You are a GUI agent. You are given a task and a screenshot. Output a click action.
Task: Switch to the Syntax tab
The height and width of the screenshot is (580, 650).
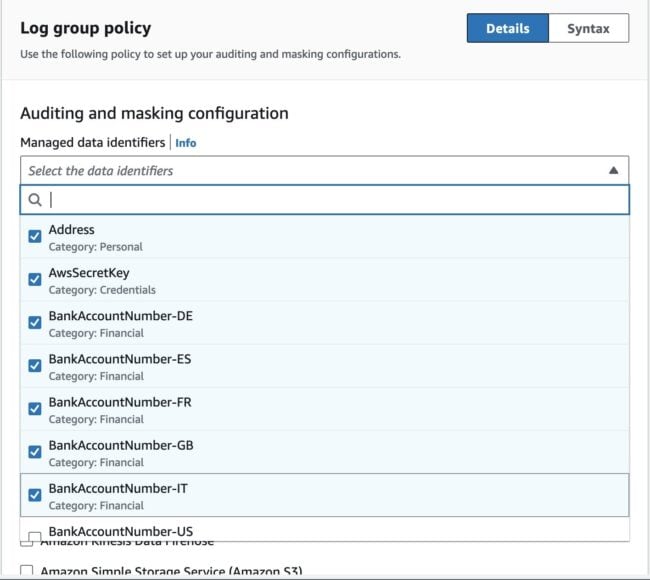point(588,29)
